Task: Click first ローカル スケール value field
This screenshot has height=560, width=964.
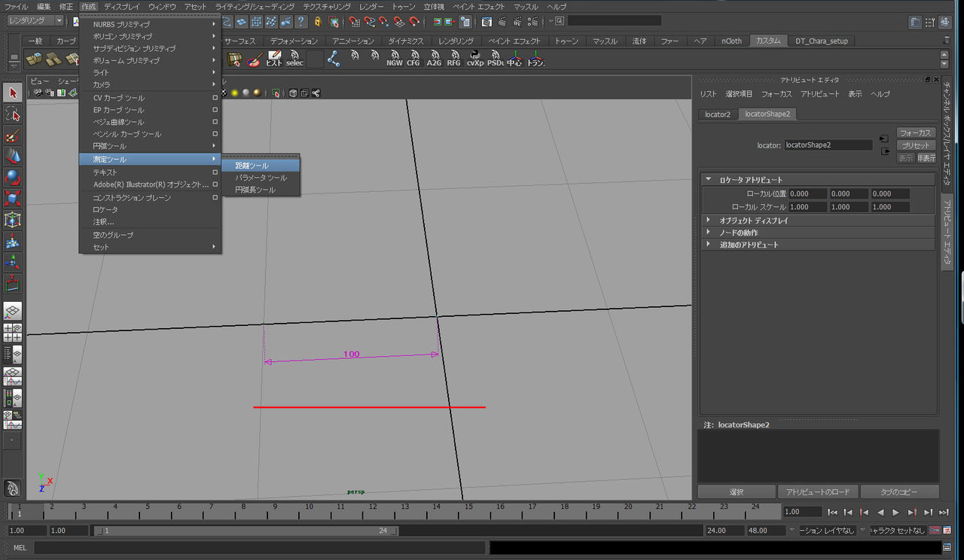Action: click(x=808, y=206)
